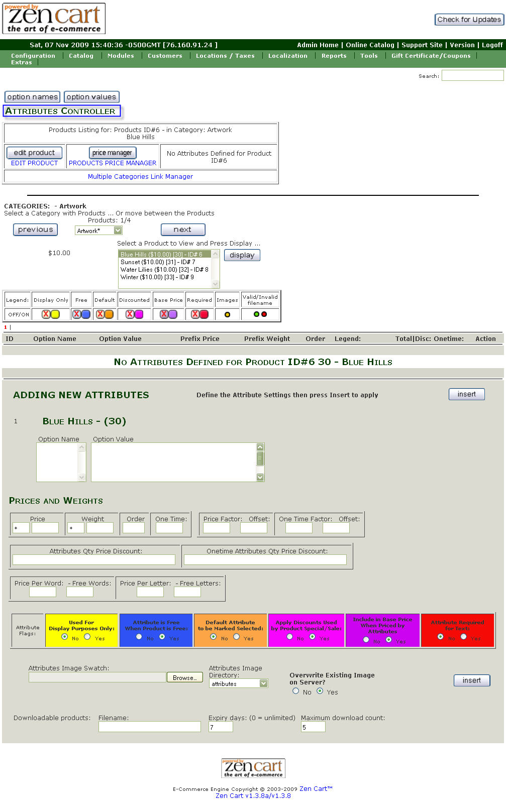Open the Multiple Categories Link Manager link

click(140, 176)
